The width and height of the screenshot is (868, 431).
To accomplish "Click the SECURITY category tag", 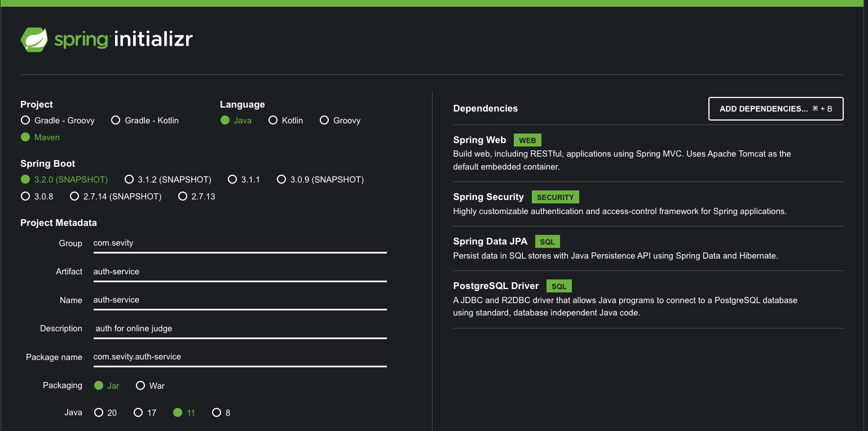I will 556,197.
